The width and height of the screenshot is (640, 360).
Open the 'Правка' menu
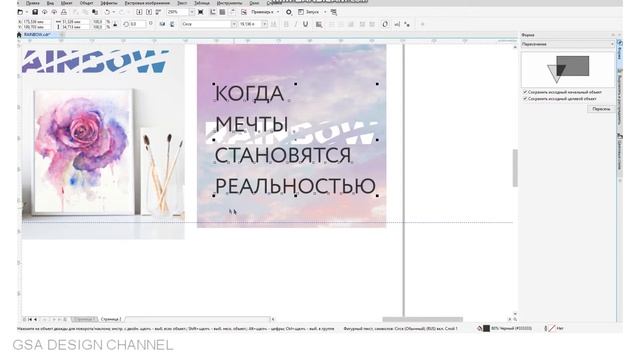(x=33, y=3)
